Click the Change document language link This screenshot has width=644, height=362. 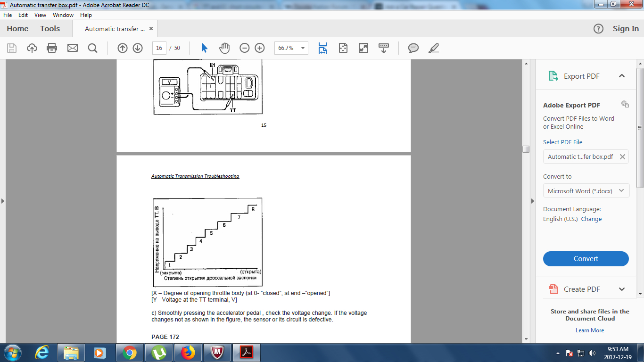[591, 219]
